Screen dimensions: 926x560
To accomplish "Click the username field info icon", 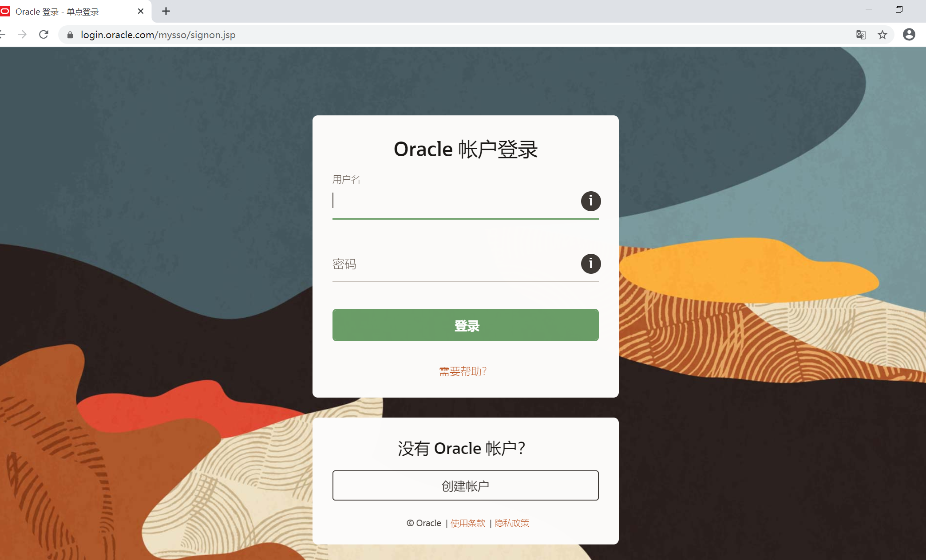I will [590, 201].
